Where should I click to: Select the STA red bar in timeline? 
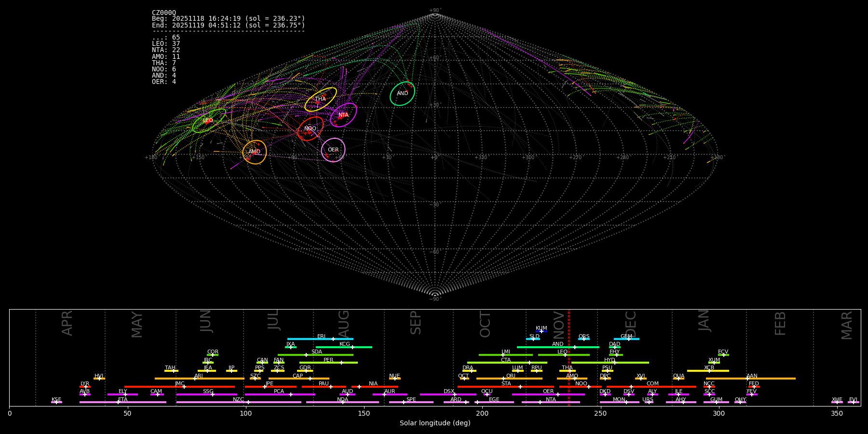coord(506,387)
